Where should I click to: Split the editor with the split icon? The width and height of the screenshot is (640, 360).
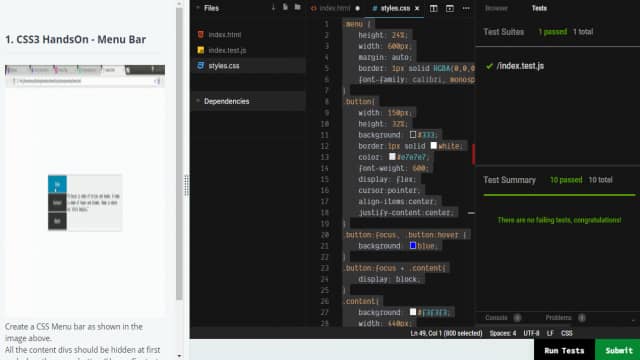pyautogui.click(x=433, y=8)
